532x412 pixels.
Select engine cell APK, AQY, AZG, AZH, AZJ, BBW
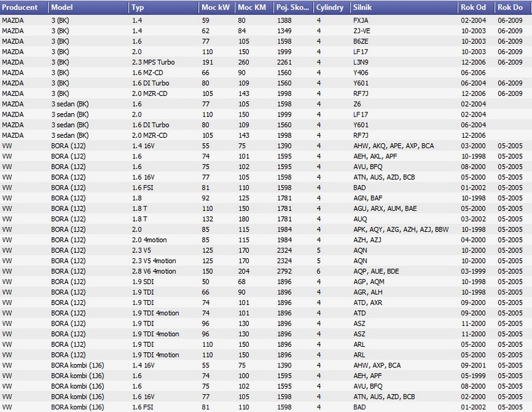pyautogui.click(x=401, y=229)
